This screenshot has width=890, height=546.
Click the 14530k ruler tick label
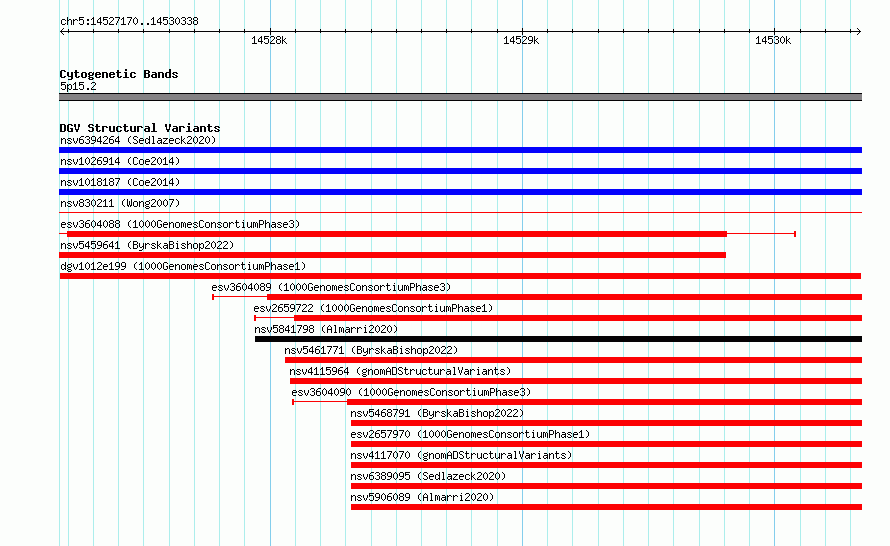(773, 40)
